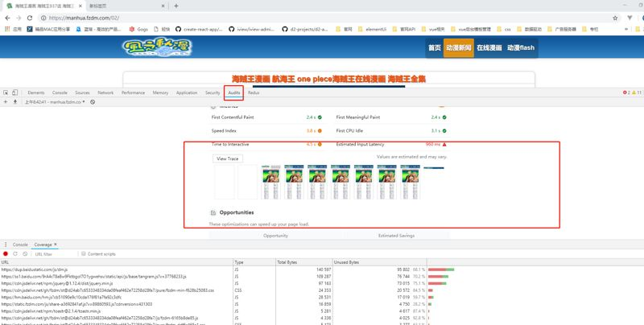
Task: Download the audit report via download icon
Action: point(15,102)
